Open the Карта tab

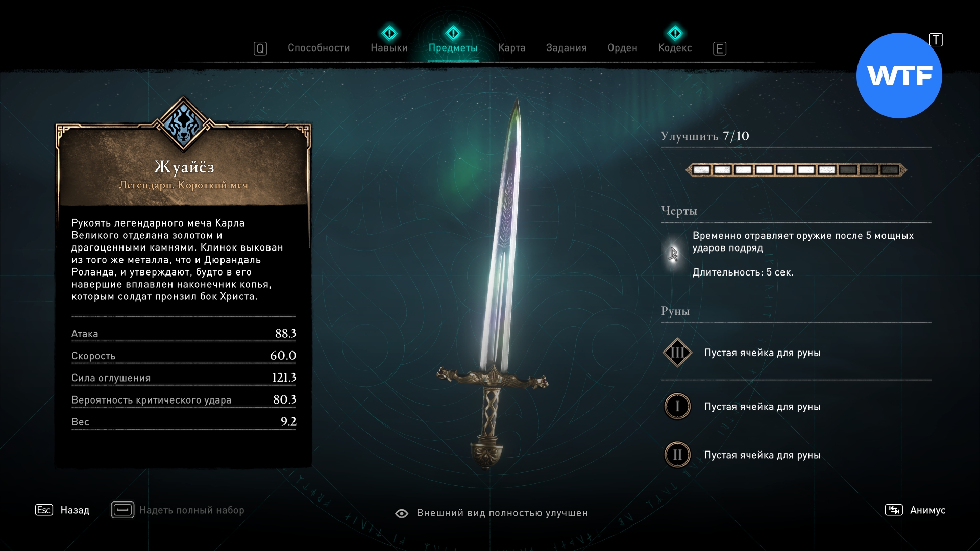[512, 48]
